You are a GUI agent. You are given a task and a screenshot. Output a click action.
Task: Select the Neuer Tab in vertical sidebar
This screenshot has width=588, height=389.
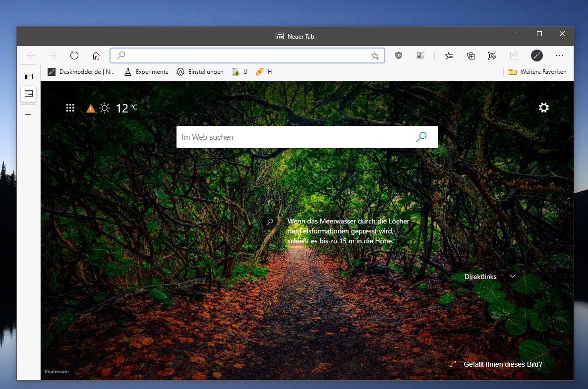coord(28,93)
